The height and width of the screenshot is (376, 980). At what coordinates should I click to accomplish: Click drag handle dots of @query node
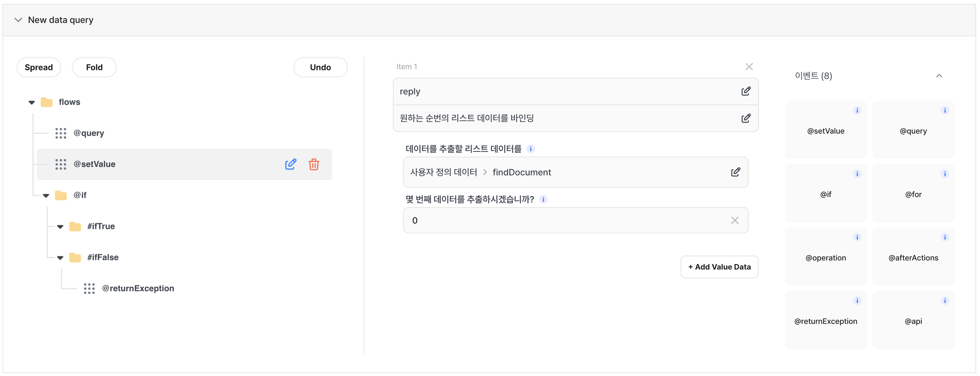click(x=61, y=133)
